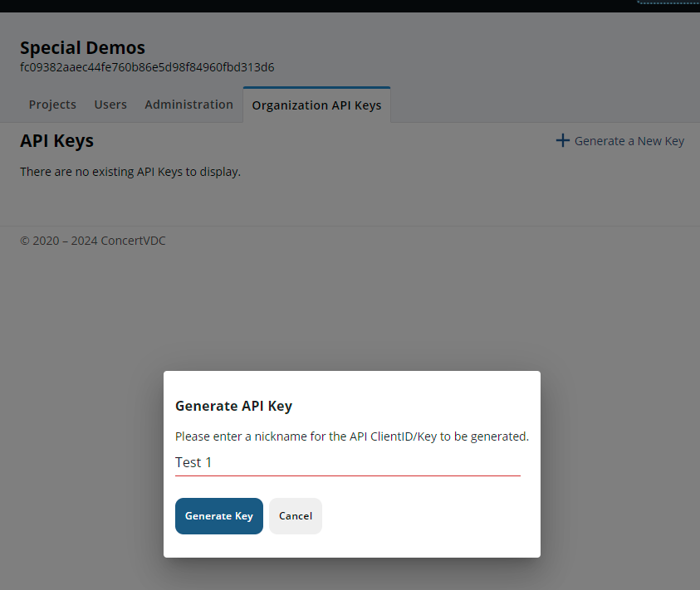The width and height of the screenshot is (700, 590).
Task: Click the API Keys section heading
Action: coord(56,141)
